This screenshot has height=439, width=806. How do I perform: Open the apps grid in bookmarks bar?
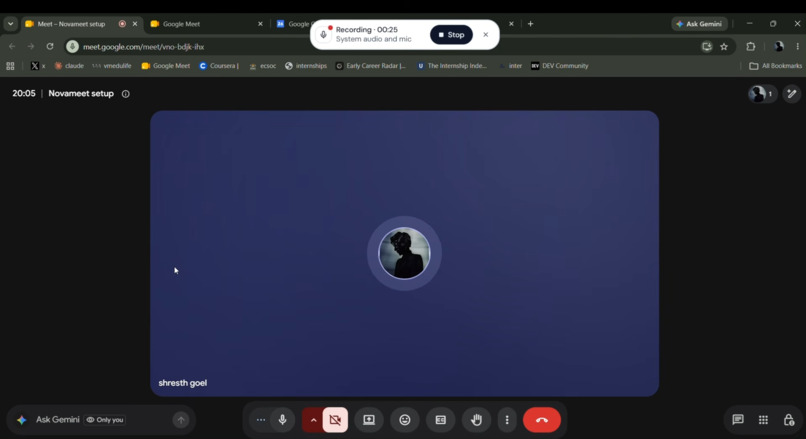click(x=10, y=66)
